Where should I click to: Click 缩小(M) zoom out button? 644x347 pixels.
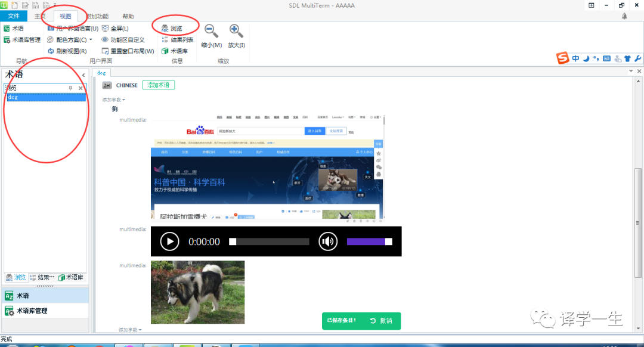[x=212, y=36]
